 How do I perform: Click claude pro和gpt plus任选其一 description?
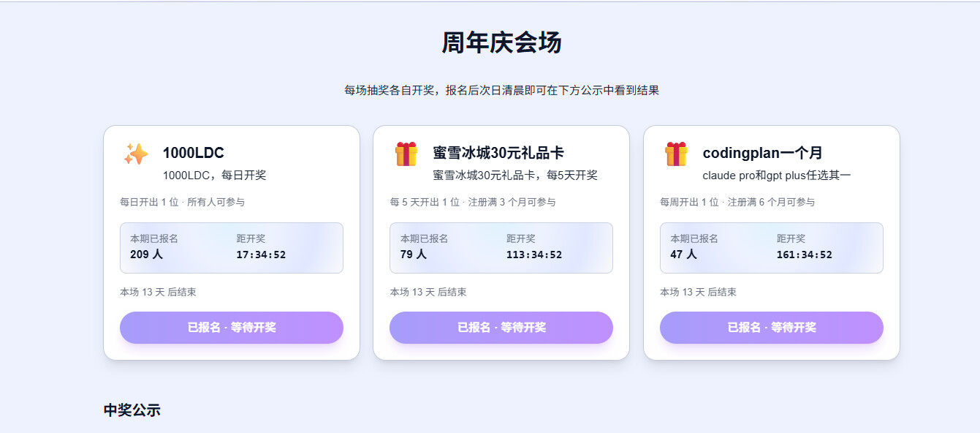tap(777, 176)
